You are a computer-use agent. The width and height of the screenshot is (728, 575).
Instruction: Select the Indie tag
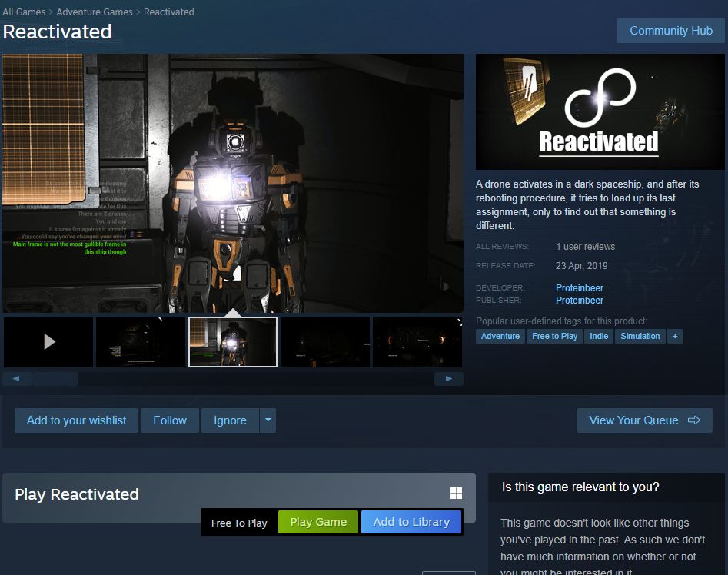coord(599,336)
